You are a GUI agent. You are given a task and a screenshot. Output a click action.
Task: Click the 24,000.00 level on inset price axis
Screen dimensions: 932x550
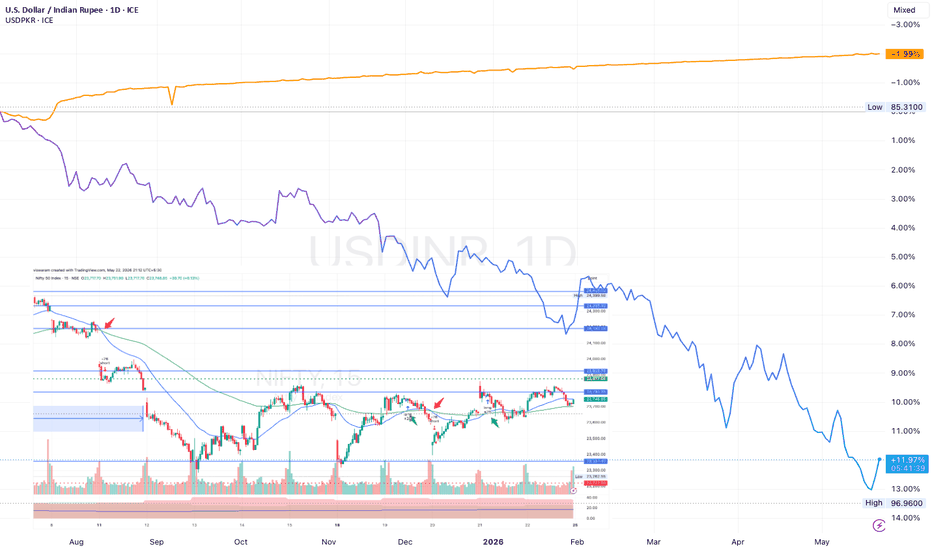point(596,359)
